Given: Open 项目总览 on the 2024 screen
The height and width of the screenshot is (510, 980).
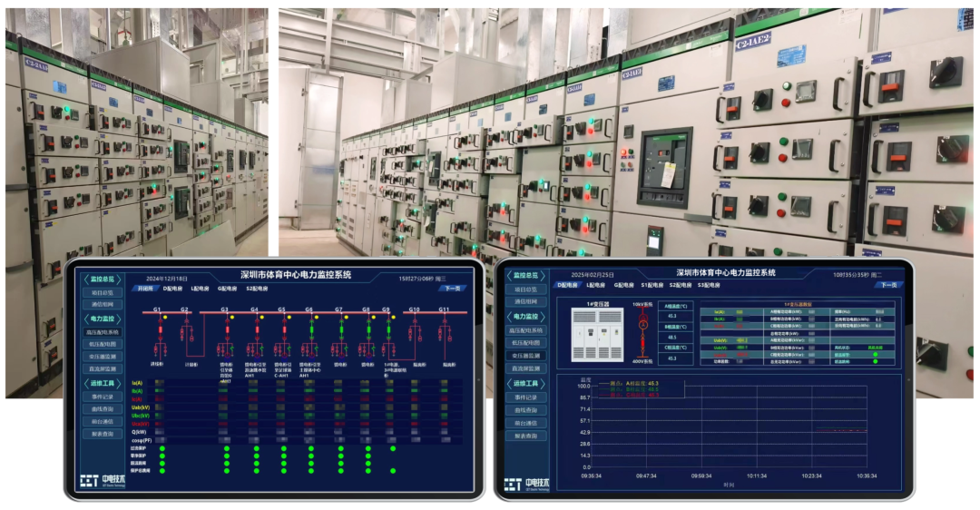Looking at the screenshot, I should tap(103, 292).
